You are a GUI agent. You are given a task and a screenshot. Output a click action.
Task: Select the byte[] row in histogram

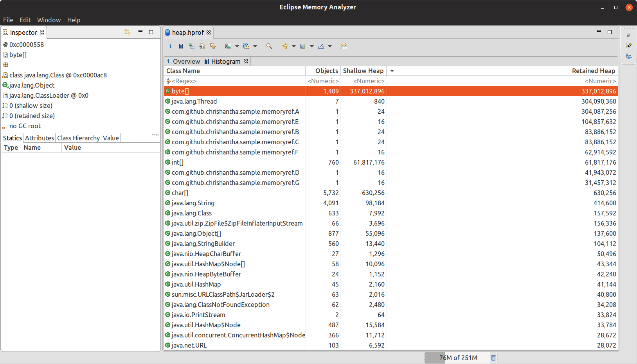pos(391,91)
